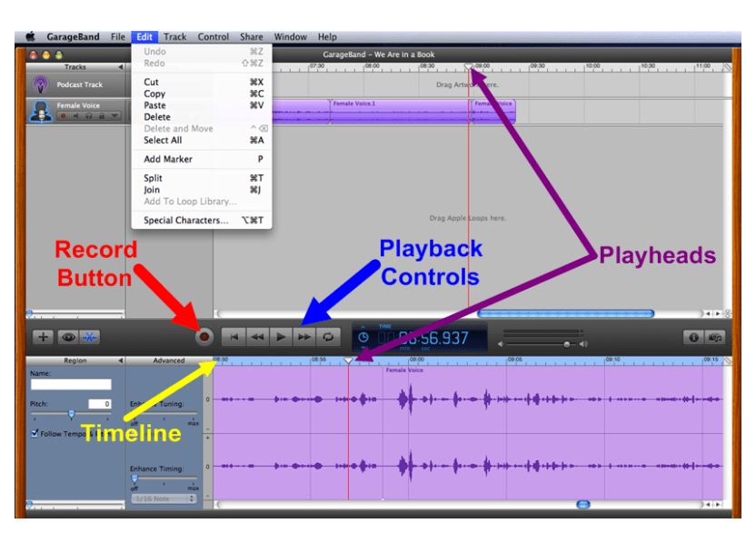Enable cycle playback with the loop icon
The height and width of the screenshot is (533, 756).
[x=327, y=338]
